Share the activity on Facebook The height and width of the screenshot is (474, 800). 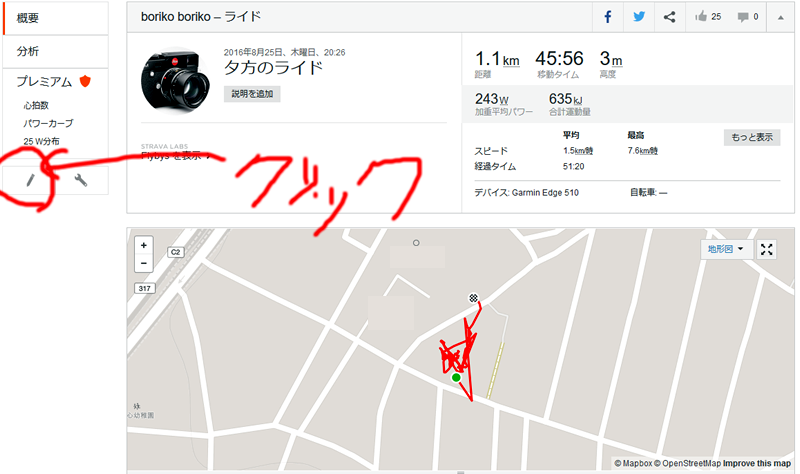coord(608,17)
